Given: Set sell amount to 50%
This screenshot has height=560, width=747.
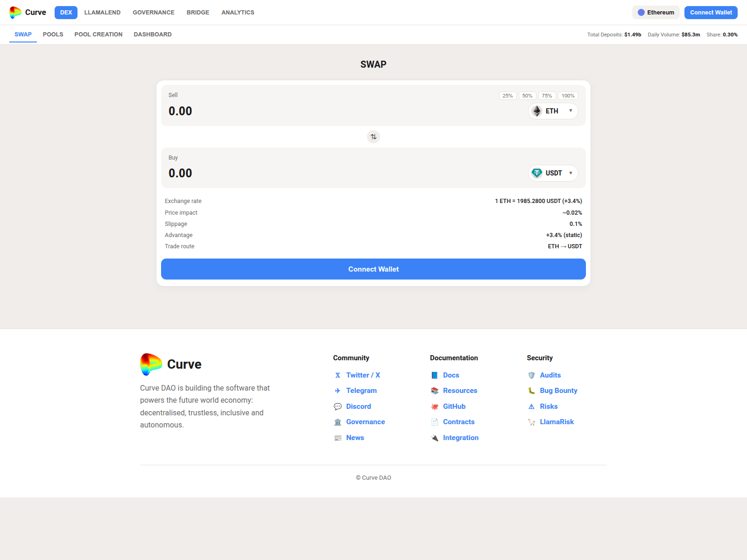Looking at the screenshot, I should pyautogui.click(x=528, y=96).
